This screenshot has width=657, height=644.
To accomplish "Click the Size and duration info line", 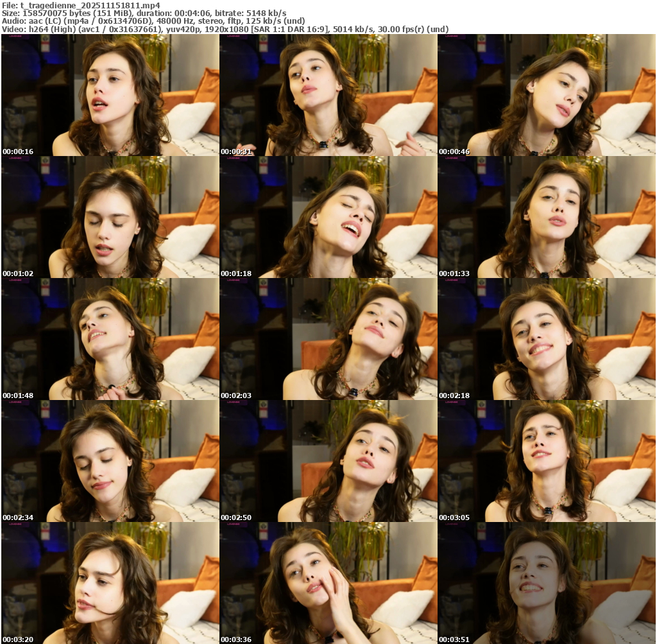I will point(144,13).
